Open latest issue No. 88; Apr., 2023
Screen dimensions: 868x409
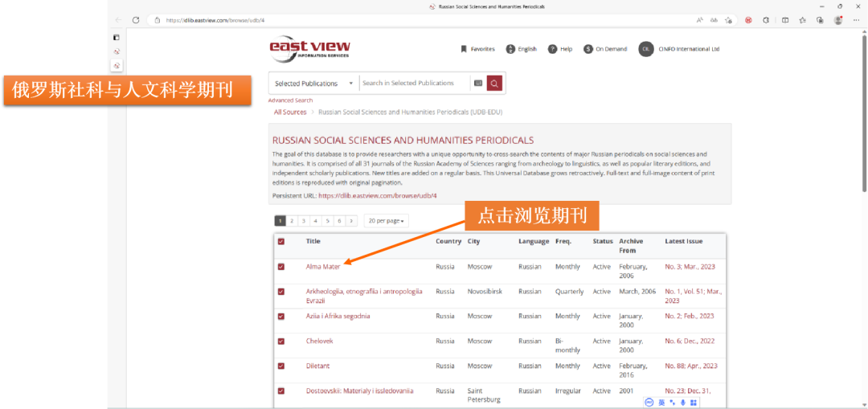[x=691, y=366]
